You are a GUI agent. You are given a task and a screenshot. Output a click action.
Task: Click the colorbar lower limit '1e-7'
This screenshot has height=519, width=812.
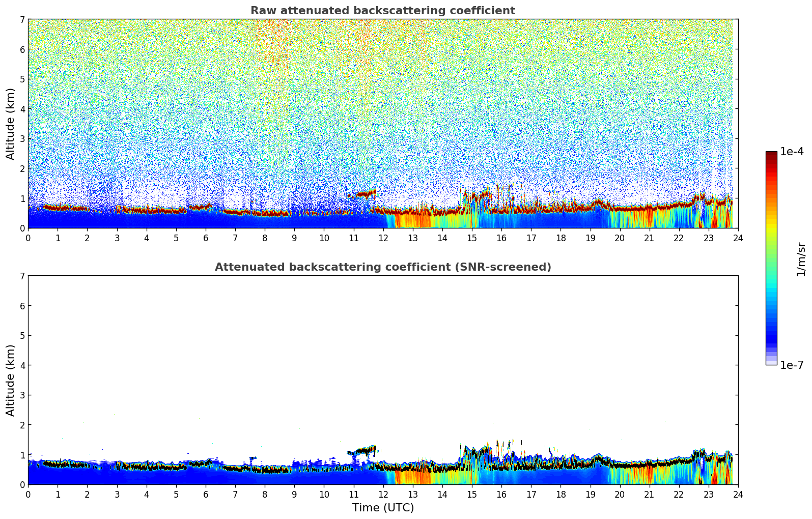[x=792, y=365]
